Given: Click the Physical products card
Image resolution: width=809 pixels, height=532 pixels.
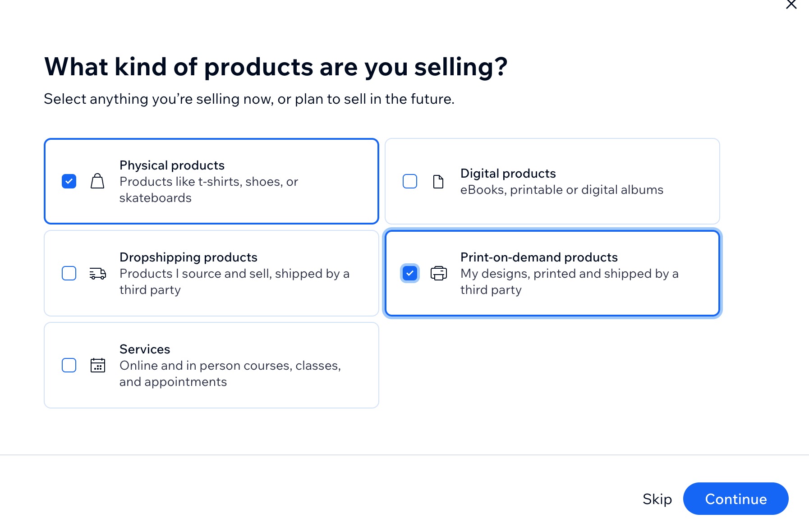Looking at the screenshot, I should tap(211, 181).
